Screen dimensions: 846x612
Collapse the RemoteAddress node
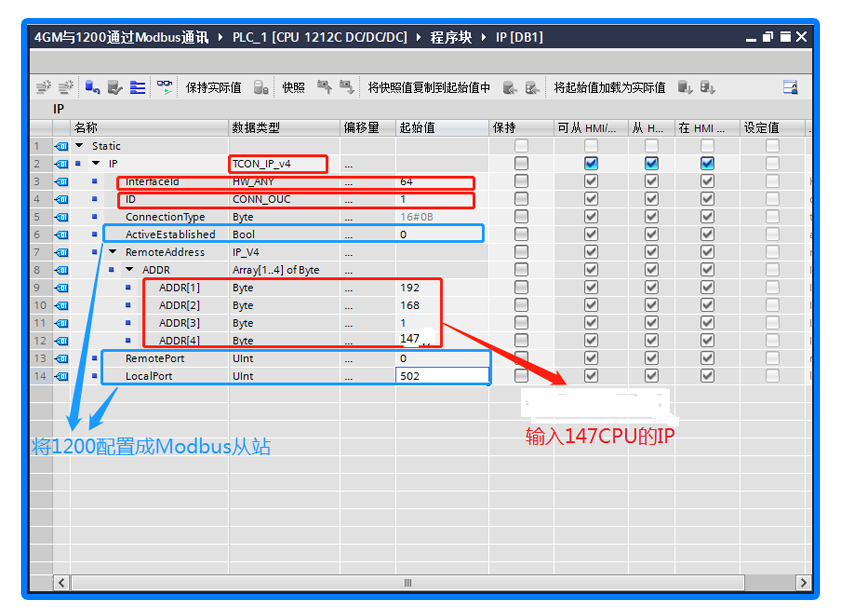click(113, 252)
